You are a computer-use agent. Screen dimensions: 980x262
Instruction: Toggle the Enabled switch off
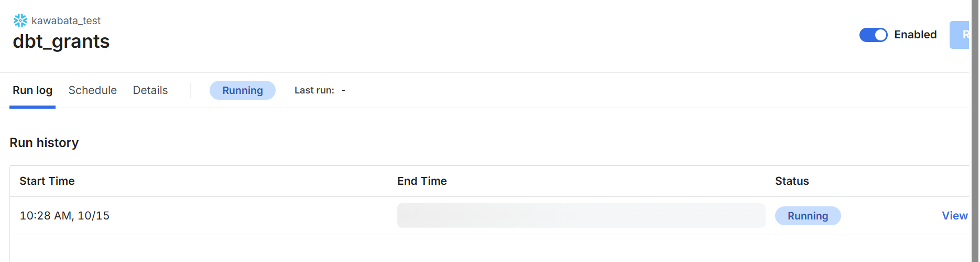coord(873,35)
